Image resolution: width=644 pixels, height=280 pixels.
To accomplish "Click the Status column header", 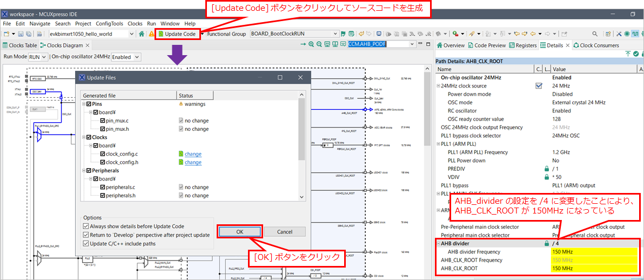I will pyautogui.click(x=195, y=95).
